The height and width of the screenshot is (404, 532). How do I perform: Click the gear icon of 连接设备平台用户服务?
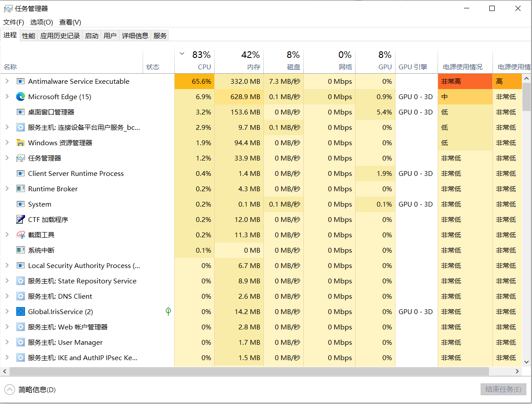[x=20, y=127]
